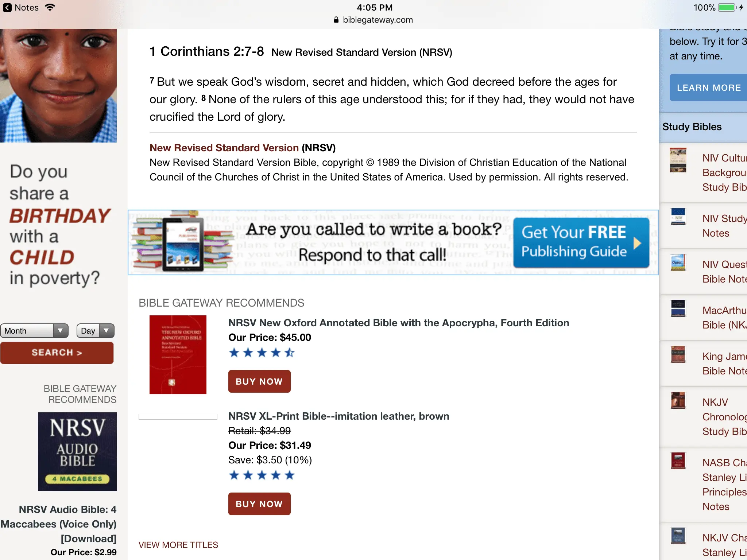Image resolution: width=747 pixels, height=560 pixels.
Task: Choose the MacArthur Bible cover icon
Action: point(678,308)
